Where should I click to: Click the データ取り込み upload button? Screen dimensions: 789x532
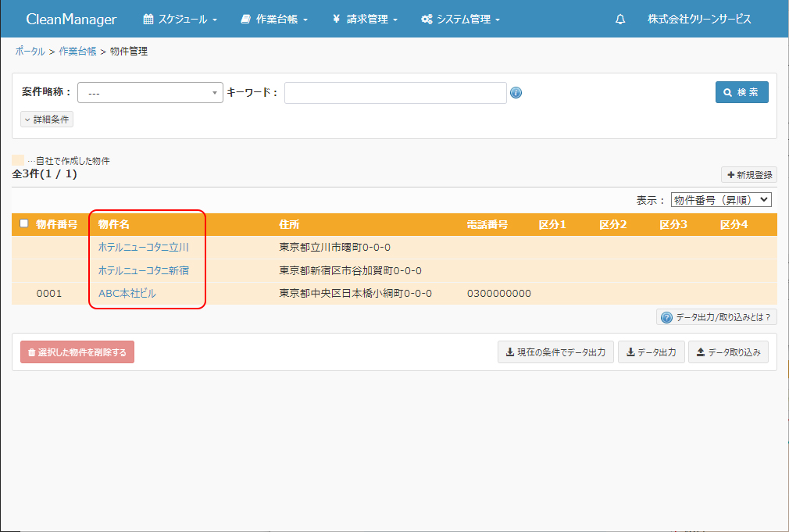(x=728, y=352)
